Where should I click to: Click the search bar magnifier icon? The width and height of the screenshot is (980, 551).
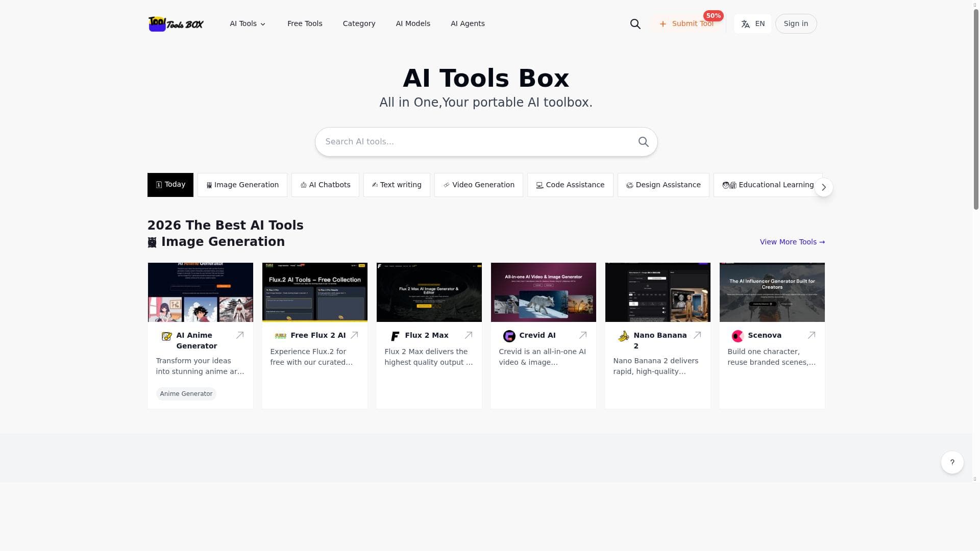pyautogui.click(x=643, y=142)
